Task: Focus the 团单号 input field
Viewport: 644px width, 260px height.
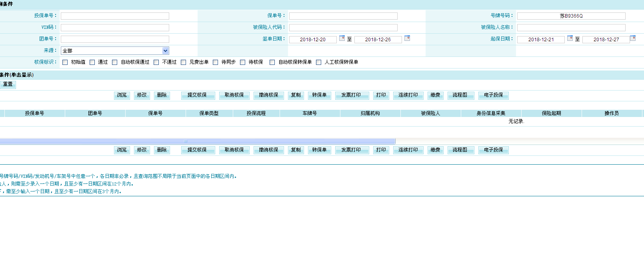Action: (x=115, y=39)
